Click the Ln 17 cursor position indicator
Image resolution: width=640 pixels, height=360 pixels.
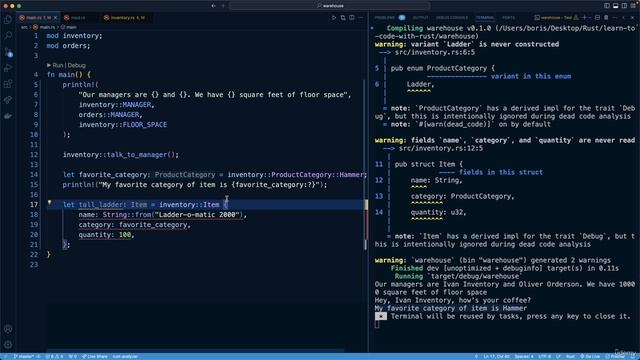496,356
